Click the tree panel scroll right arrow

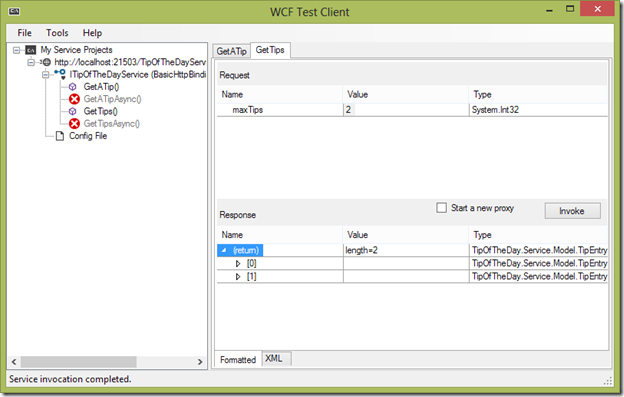[x=200, y=362]
